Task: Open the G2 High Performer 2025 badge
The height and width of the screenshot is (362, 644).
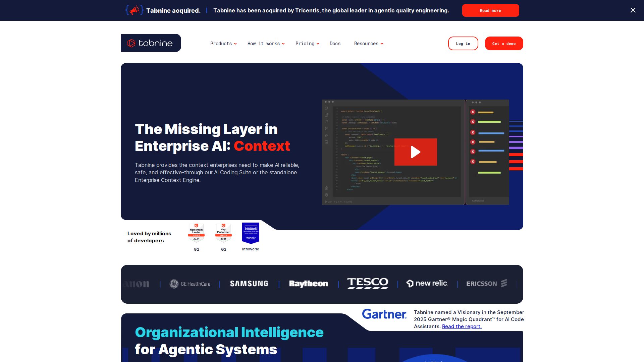Action: click(x=223, y=233)
